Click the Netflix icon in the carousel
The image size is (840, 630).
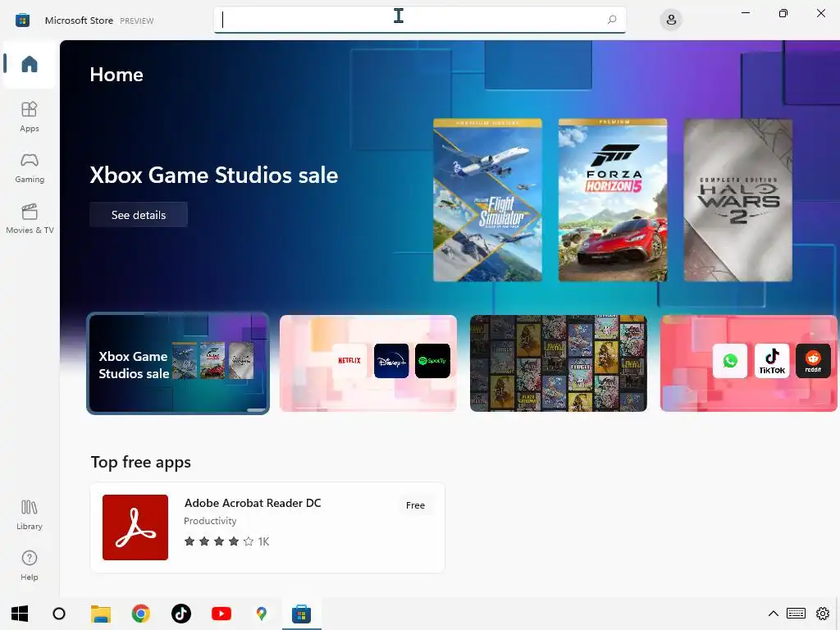tap(349, 361)
